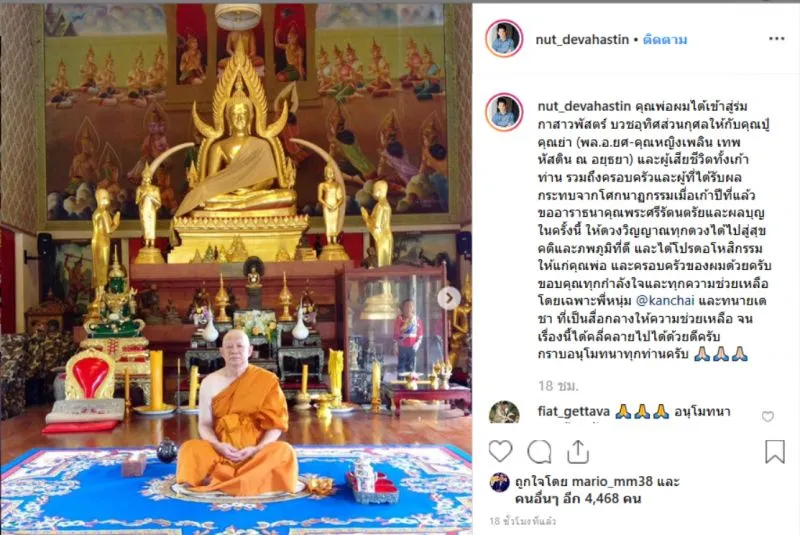Open fiat_gettava's profile from comment username
800x535 pixels.
[573, 411]
